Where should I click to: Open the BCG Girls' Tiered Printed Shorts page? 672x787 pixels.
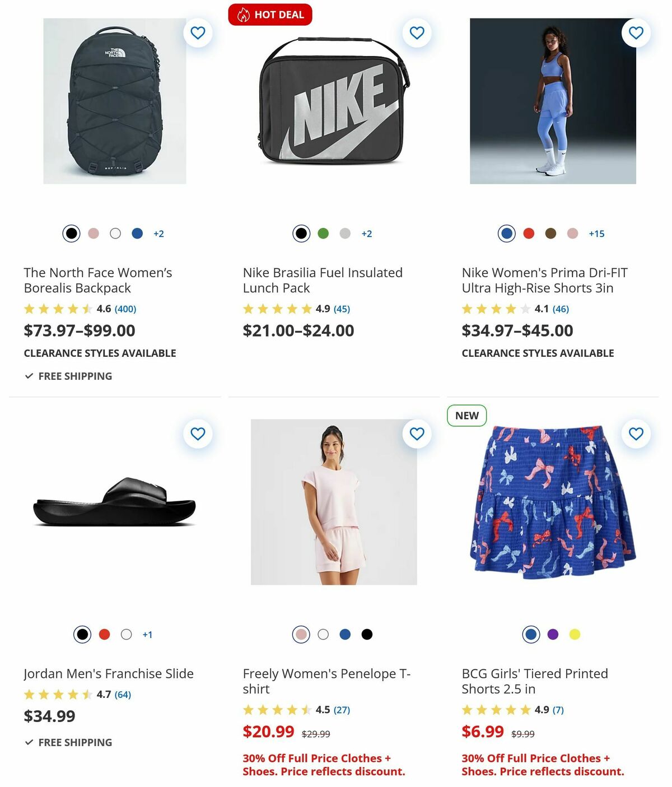pyautogui.click(x=535, y=682)
